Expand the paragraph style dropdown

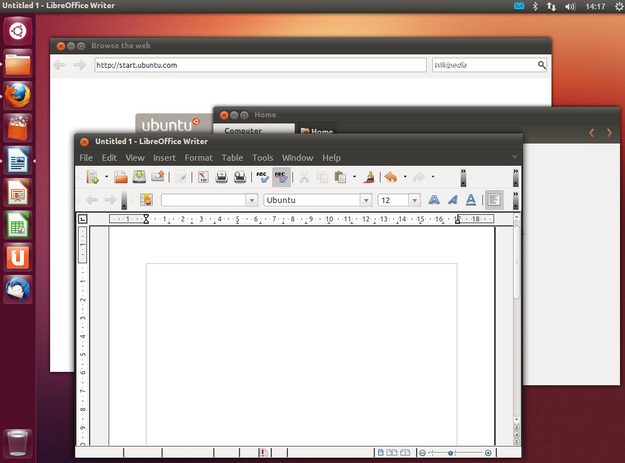coord(252,200)
